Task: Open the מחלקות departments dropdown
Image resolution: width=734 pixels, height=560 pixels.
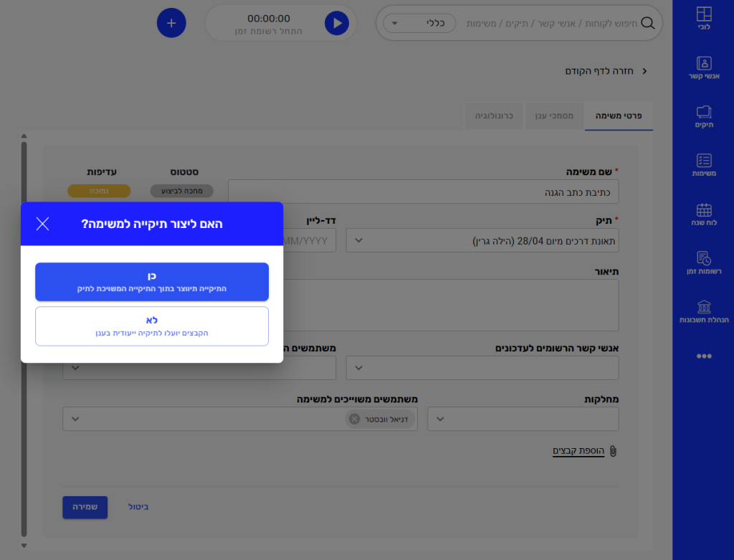Action: (523, 419)
